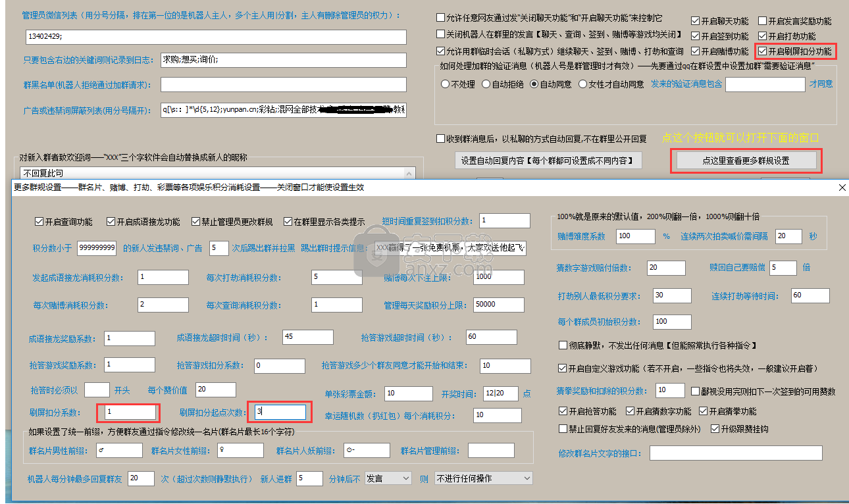Click the 连续打劫等待时间 field
The width and height of the screenshot is (849, 504).
tap(810, 295)
